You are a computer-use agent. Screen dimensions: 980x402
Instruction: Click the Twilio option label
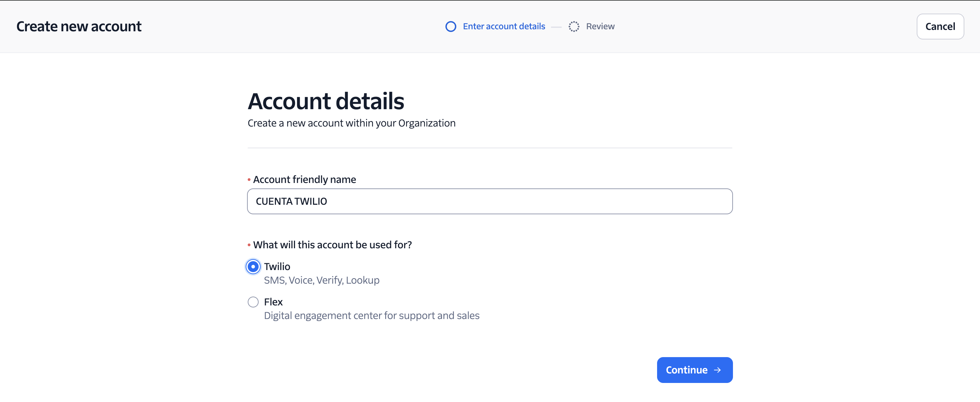[x=277, y=267]
